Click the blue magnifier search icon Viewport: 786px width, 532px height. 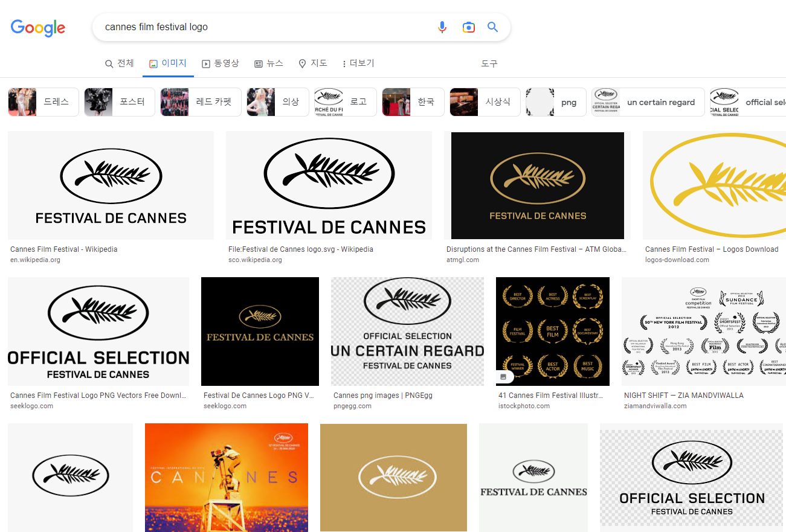(493, 27)
